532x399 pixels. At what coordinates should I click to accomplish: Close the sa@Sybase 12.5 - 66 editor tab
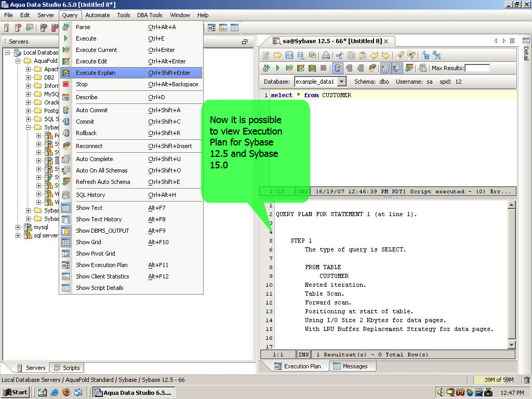(x=386, y=42)
